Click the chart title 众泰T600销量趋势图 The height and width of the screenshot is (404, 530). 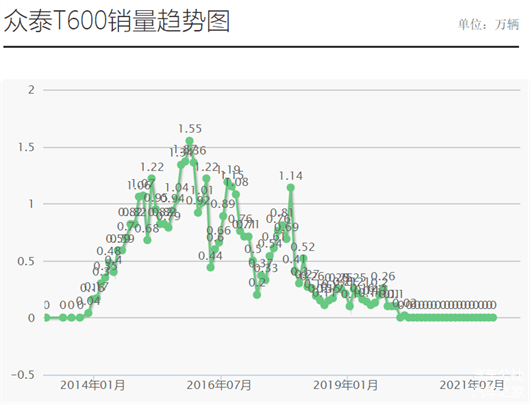pyautogui.click(x=117, y=21)
